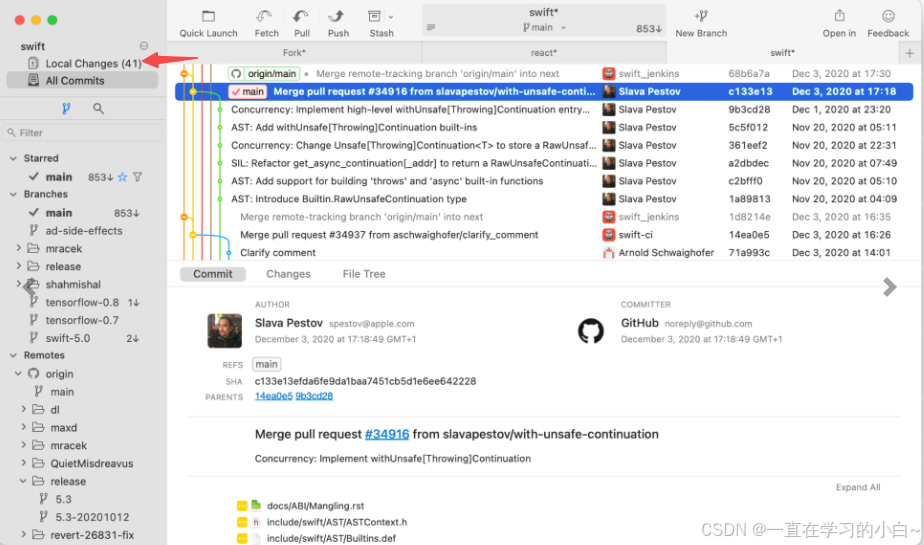Add a new repository tab with plus
924x545 pixels.
[910, 53]
